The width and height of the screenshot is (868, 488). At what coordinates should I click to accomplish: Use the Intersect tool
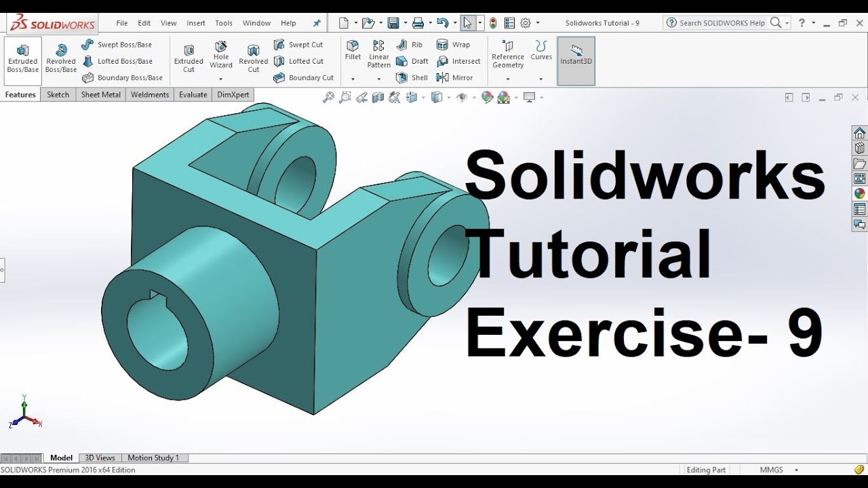pos(459,61)
